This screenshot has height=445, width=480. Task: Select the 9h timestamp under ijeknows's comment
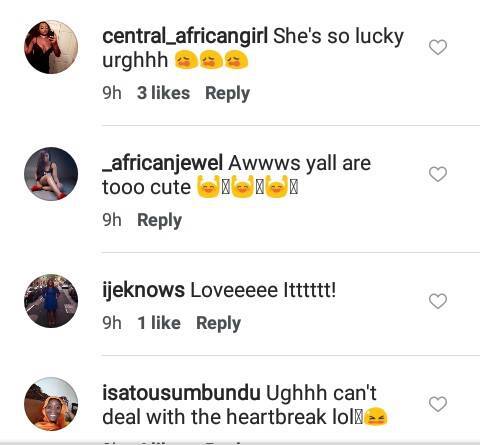(112, 323)
